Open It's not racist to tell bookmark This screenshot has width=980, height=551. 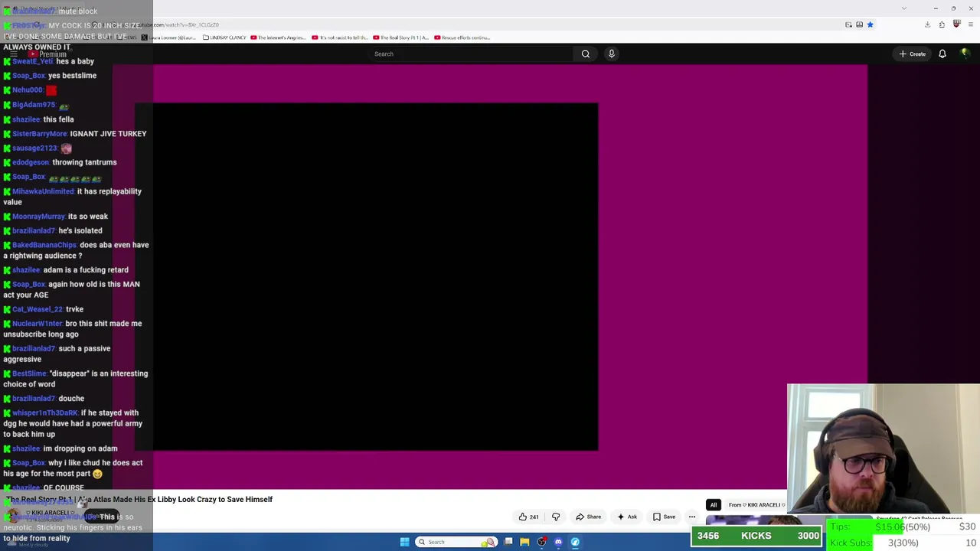340,37
